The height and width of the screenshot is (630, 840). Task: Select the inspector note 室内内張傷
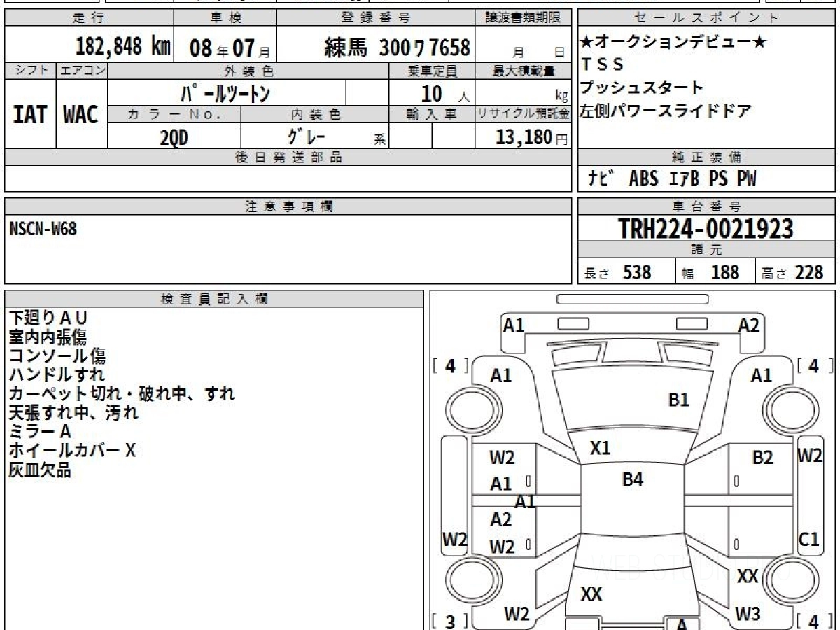click(48, 337)
